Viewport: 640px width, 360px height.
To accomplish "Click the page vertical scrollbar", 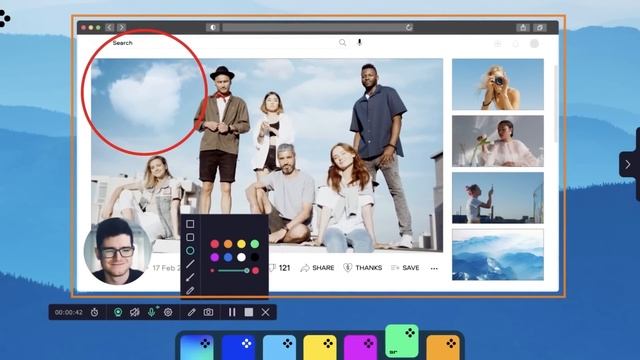I will pos(556,104).
